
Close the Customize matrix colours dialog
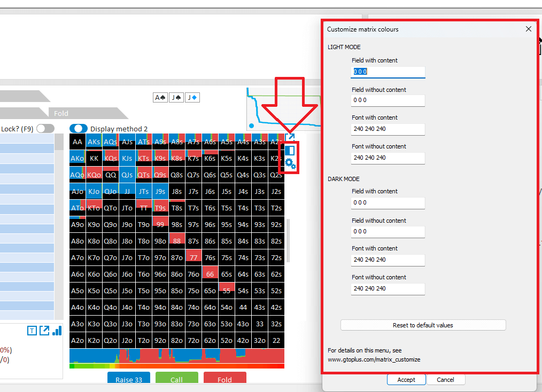(529, 29)
